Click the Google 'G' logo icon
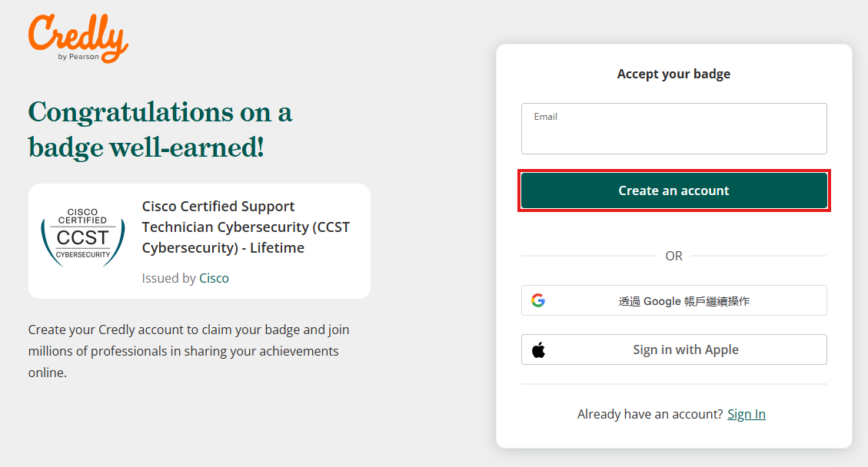 (x=538, y=300)
